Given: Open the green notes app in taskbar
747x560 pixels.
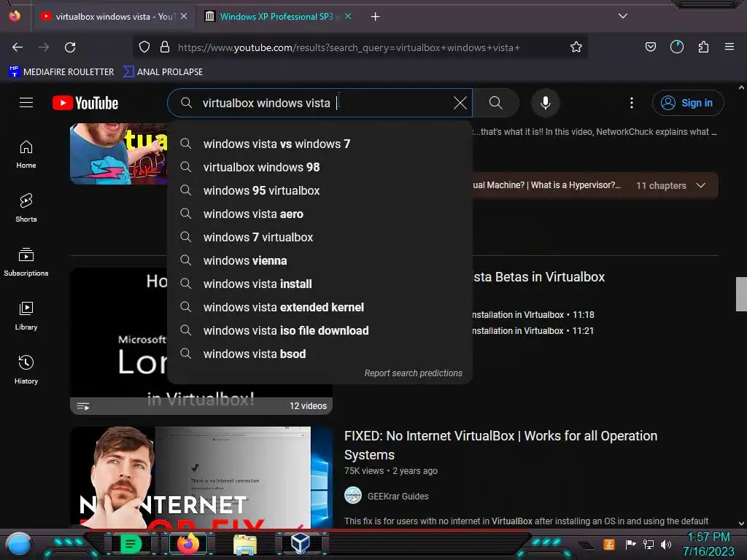Looking at the screenshot, I should (131, 544).
